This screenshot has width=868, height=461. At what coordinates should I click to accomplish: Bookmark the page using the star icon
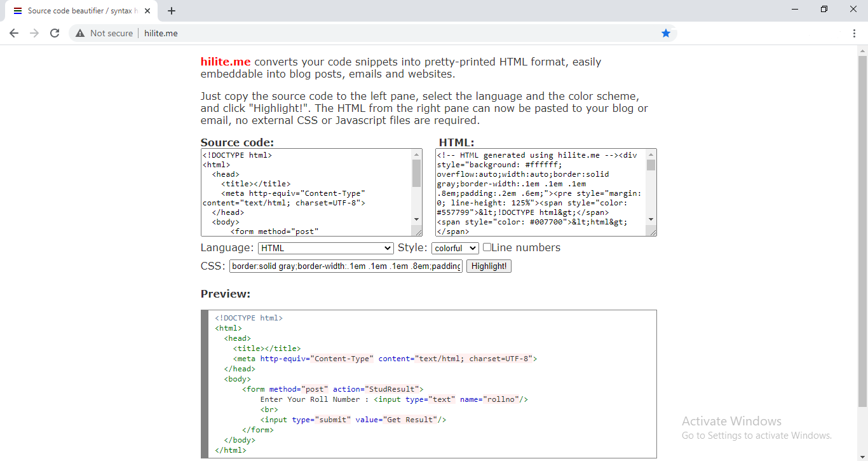(665, 32)
